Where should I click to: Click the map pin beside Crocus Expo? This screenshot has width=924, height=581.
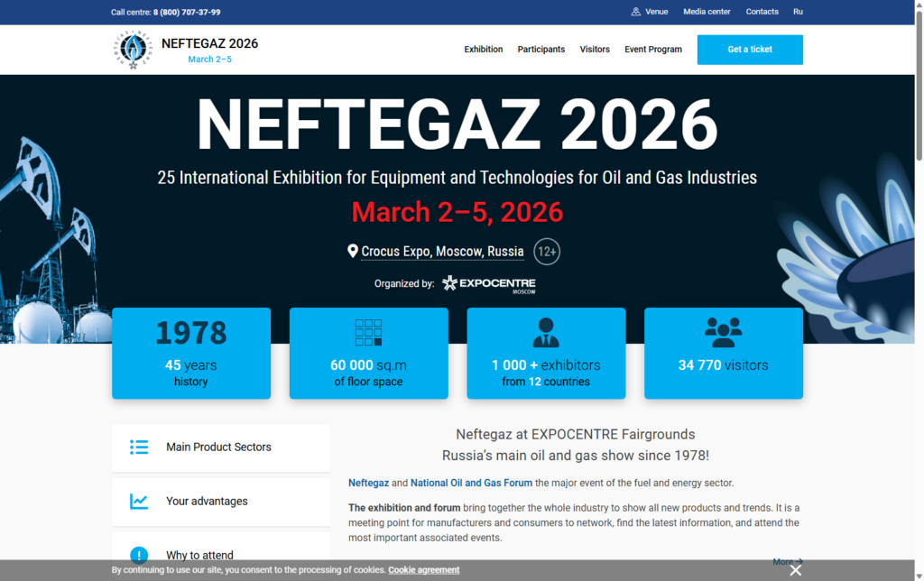353,251
